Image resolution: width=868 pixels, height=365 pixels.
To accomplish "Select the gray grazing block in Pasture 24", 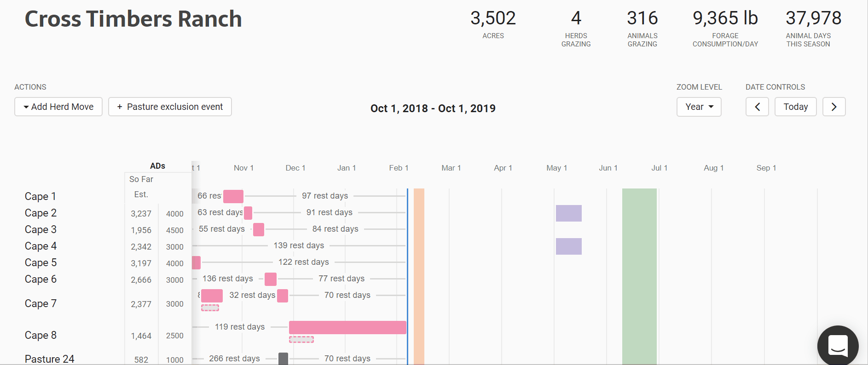I will (284, 359).
